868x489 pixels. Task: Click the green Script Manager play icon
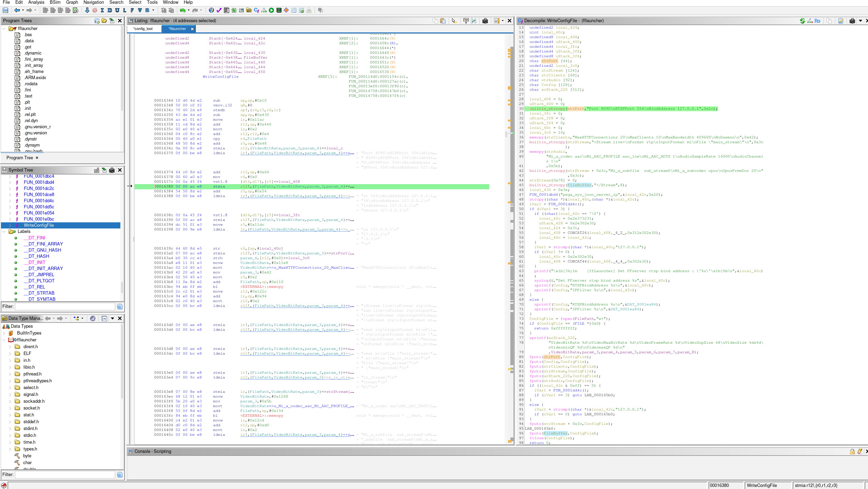coord(271,10)
